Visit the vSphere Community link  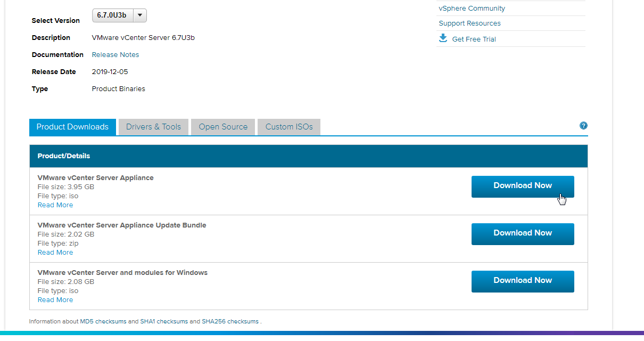coord(472,9)
